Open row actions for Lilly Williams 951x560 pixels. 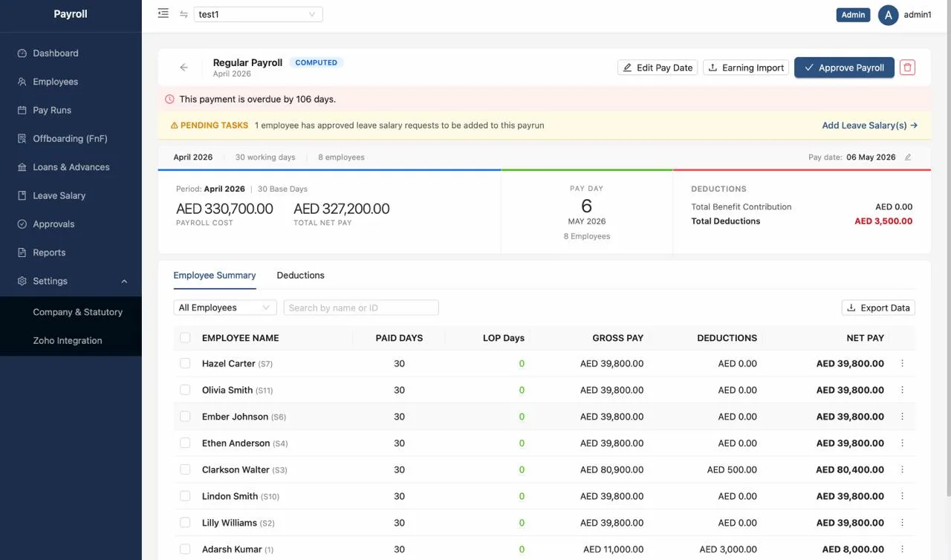[903, 523]
